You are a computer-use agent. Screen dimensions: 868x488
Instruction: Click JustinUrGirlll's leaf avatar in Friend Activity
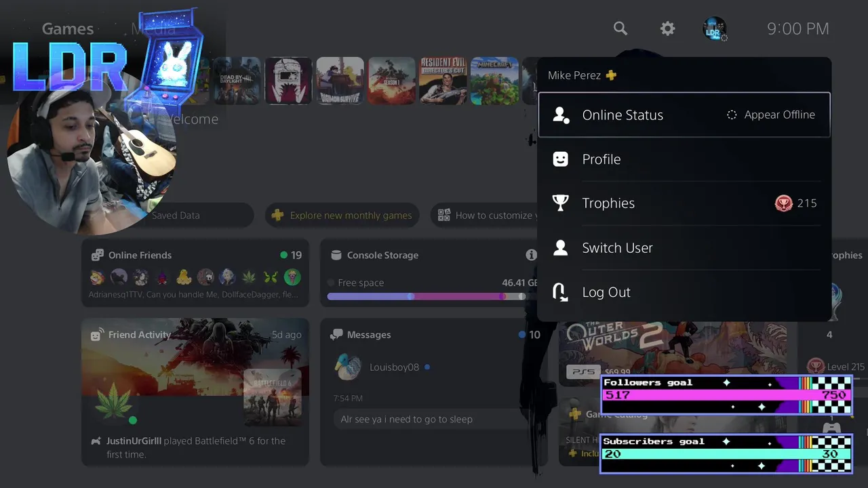click(114, 403)
